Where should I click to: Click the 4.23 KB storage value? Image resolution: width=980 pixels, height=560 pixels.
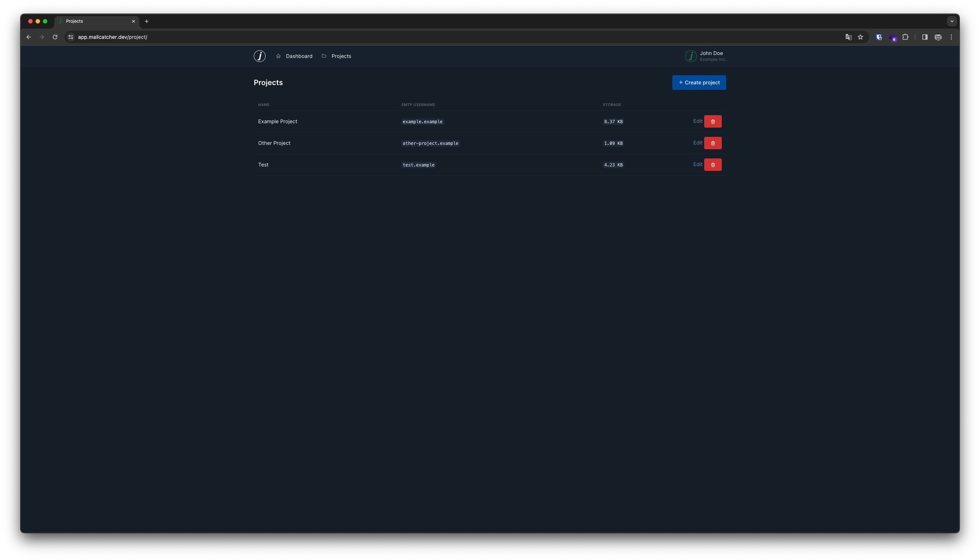pyautogui.click(x=613, y=165)
